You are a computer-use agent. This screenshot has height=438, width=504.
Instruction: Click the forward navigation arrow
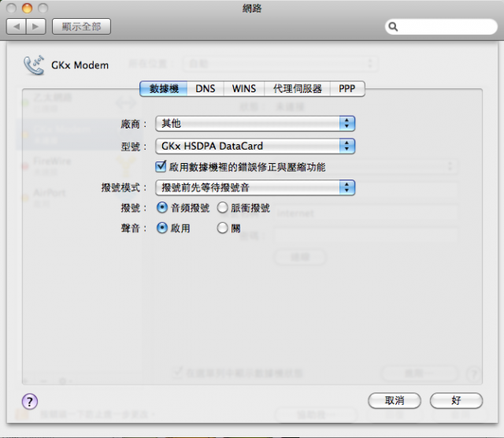[x=36, y=26]
